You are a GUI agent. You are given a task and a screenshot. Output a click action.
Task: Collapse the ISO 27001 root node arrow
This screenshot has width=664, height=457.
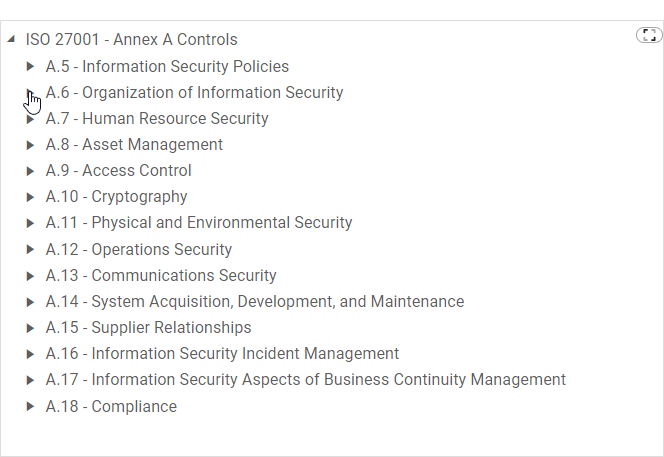coord(11,40)
